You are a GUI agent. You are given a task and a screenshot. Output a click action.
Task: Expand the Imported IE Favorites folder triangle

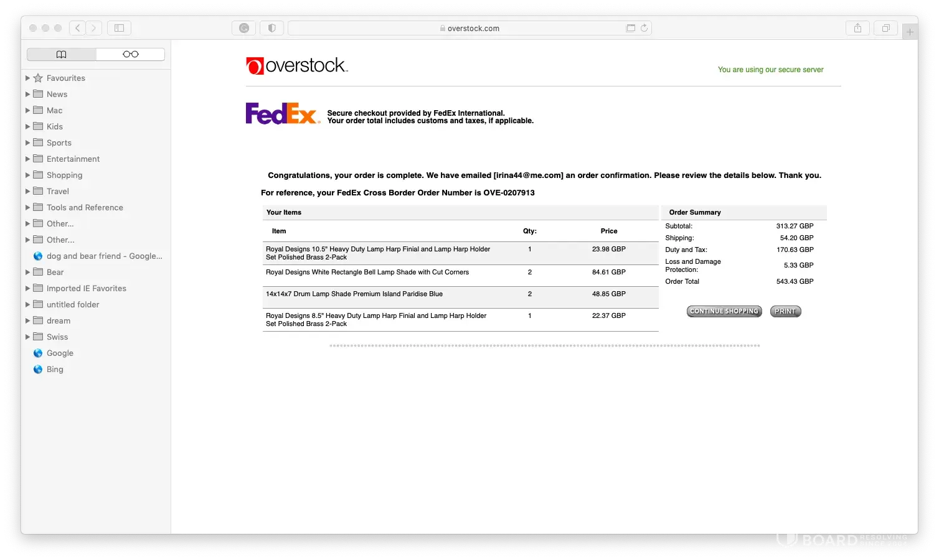(x=27, y=288)
